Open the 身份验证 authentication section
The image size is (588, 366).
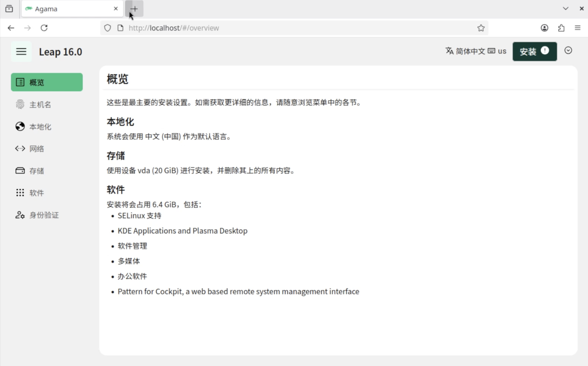[43, 215]
